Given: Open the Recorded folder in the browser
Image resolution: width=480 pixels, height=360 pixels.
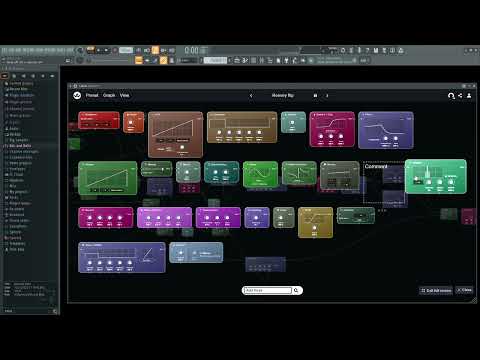Looking at the screenshot, I should 16,209.
